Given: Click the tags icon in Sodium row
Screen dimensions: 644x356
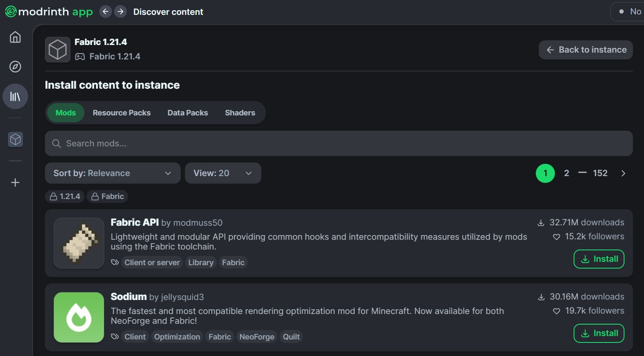Looking at the screenshot, I should click(x=115, y=337).
